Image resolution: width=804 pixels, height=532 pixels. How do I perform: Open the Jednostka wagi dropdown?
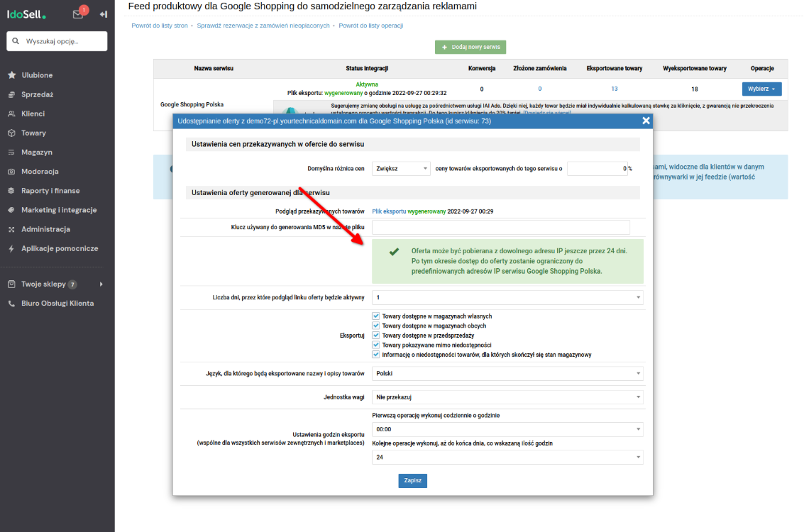pos(507,397)
